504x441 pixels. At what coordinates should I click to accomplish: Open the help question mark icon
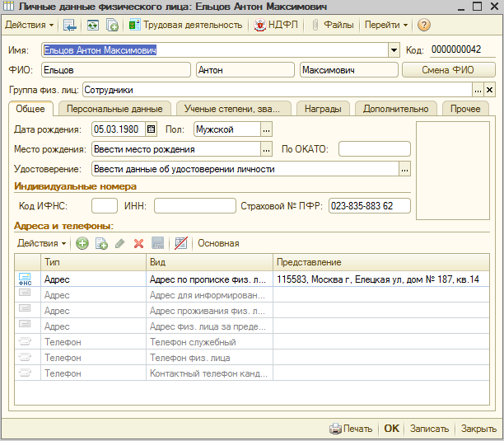[423, 25]
